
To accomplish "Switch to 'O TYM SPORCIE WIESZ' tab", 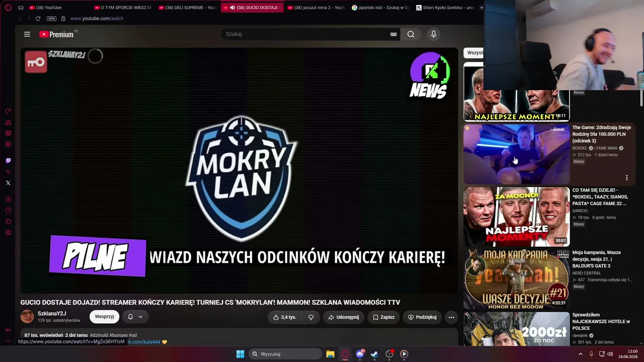I will click(x=123, y=8).
